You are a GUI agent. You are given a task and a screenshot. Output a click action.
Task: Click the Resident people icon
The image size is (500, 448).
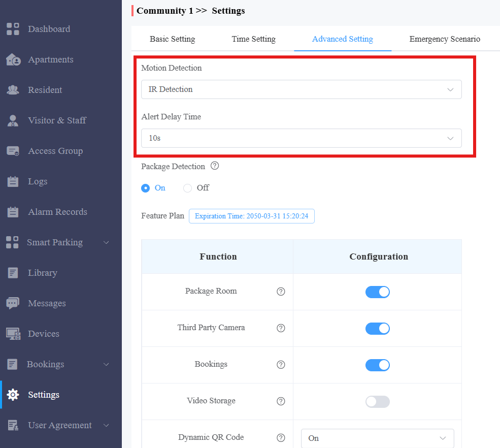coord(13,90)
